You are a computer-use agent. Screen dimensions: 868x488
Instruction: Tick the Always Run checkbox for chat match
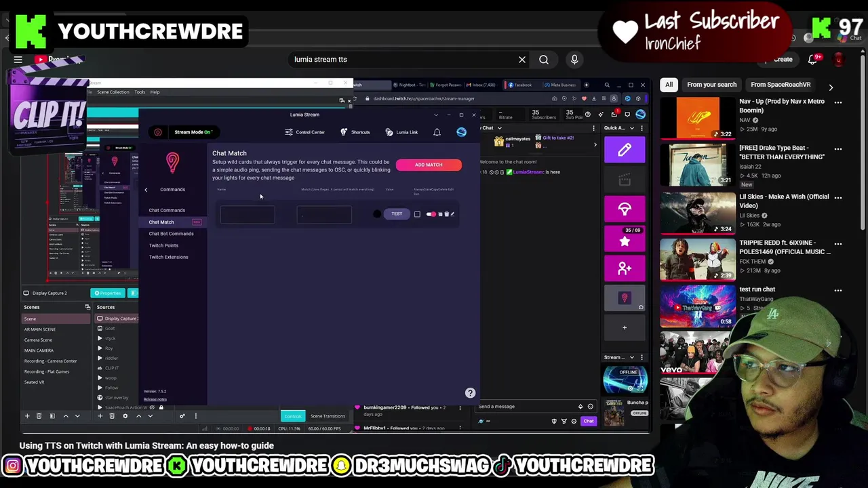point(417,214)
